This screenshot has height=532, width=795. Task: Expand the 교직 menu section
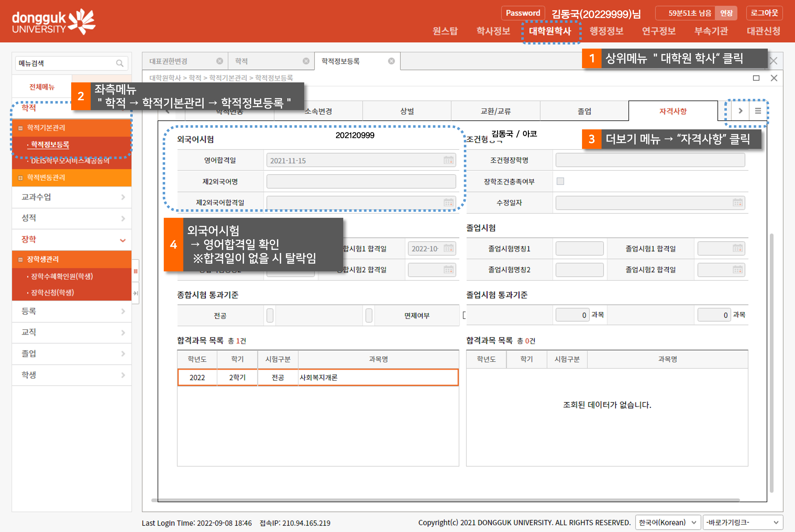(72, 333)
